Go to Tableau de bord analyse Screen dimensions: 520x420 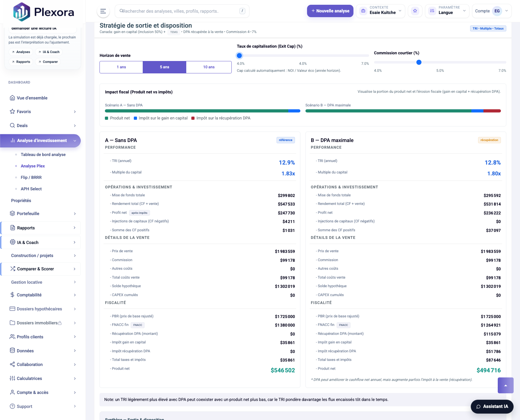pos(43,154)
